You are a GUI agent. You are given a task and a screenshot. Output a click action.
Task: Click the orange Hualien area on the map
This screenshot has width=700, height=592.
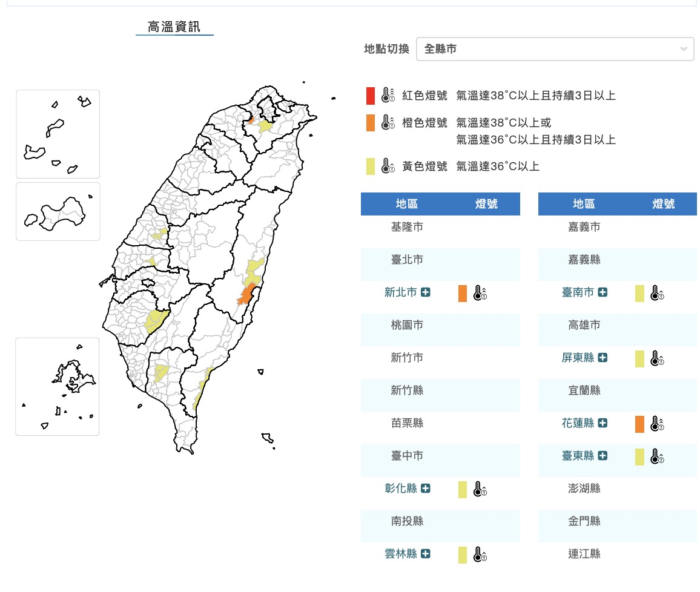click(x=247, y=294)
